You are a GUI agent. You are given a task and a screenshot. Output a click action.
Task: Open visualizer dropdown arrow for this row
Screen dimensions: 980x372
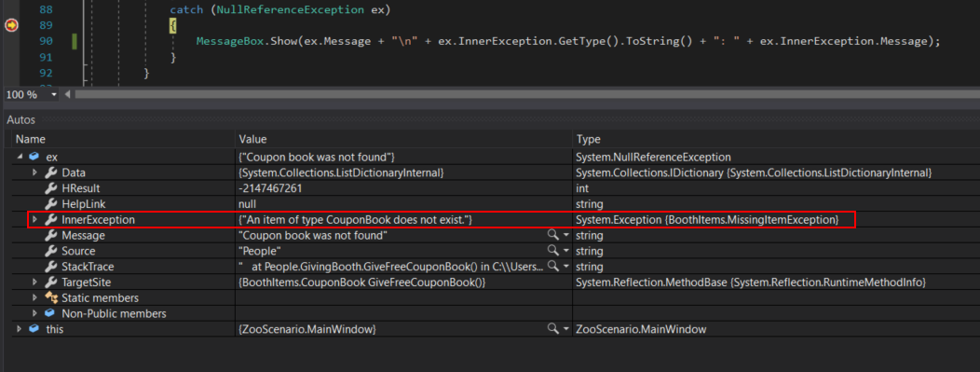(x=566, y=329)
